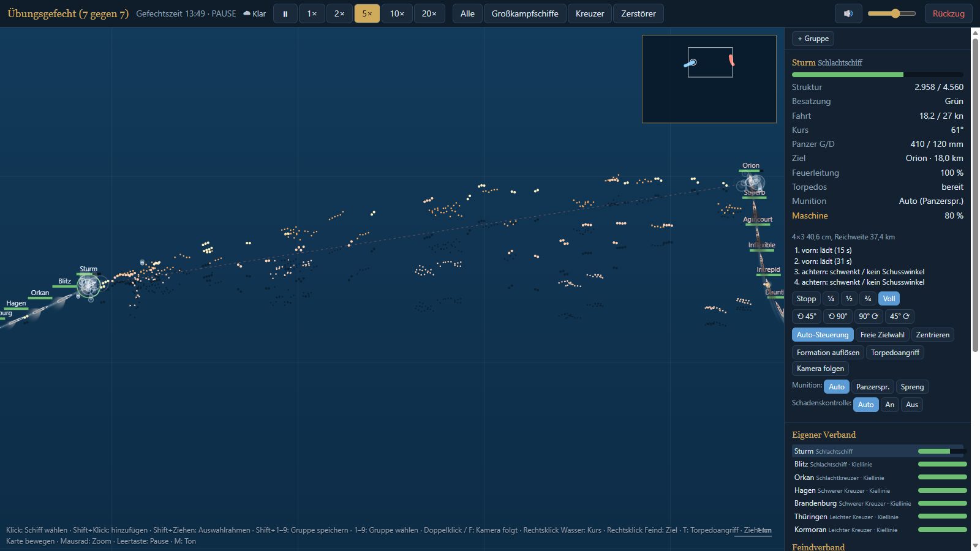Viewport: 980px width, 551px height.
Task: Set game speed to 20×
Action: click(x=429, y=13)
